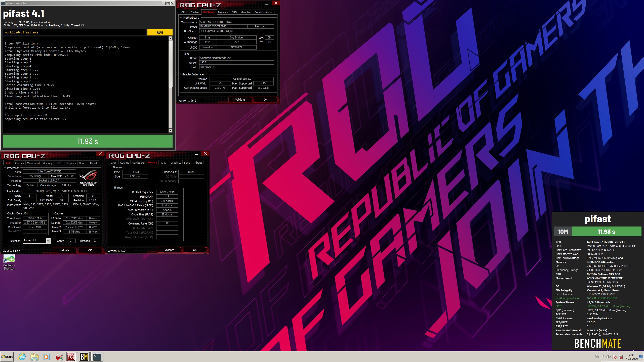Click the red wing shield taskbar icon
644x362 pixels.
(x=59, y=357)
